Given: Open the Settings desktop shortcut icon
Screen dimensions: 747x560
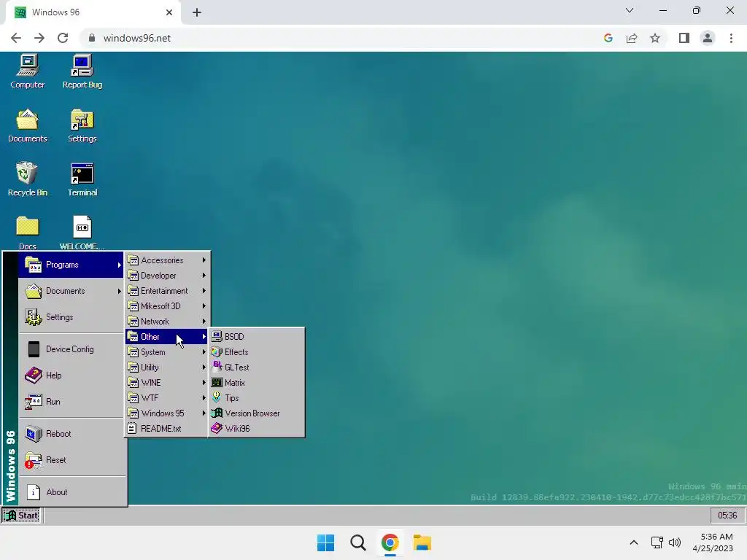Looking at the screenshot, I should point(82,125).
